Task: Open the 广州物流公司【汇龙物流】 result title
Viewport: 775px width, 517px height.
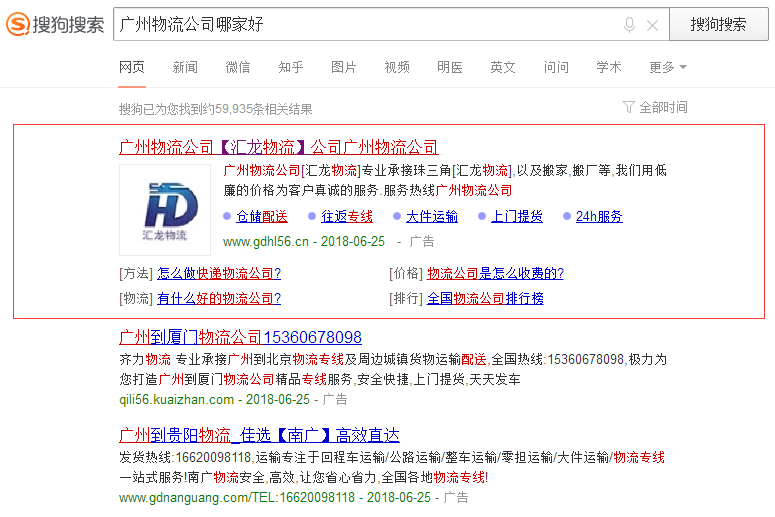Action: pyautogui.click(x=279, y=147)
